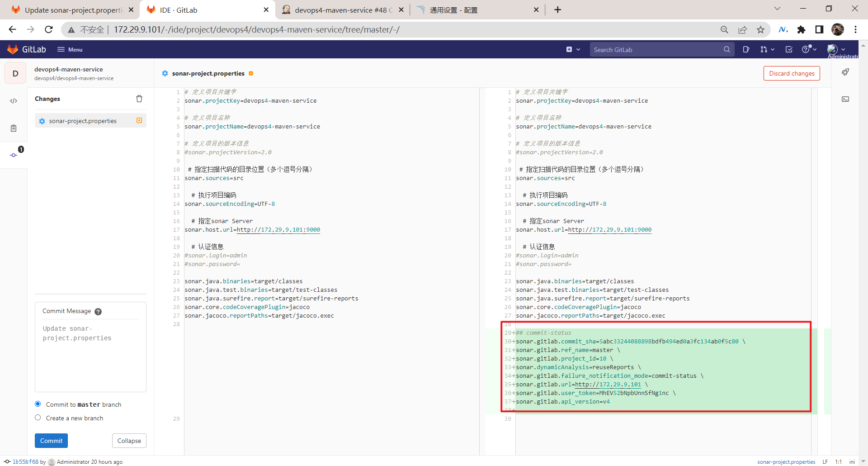This screenshot has width=868, height=466.
Task: Click the sonar-project.properties editor tab title
Action: pyautogui.click(x=208, y=73)
